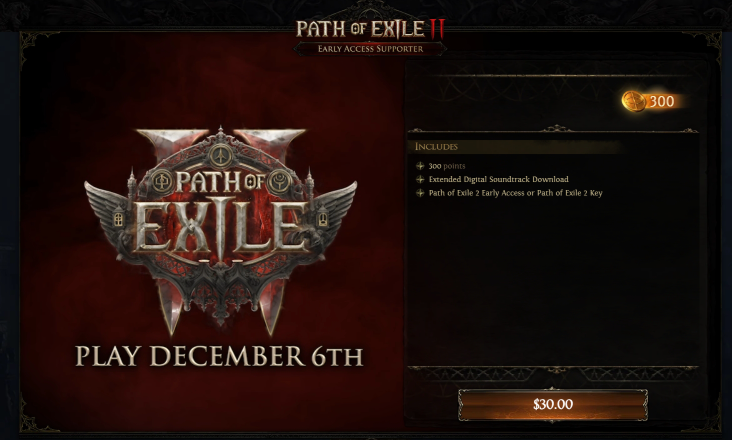732x440 pixels.
Task: Select the Path of Exile 2 Key item
Action: (515, 193)
